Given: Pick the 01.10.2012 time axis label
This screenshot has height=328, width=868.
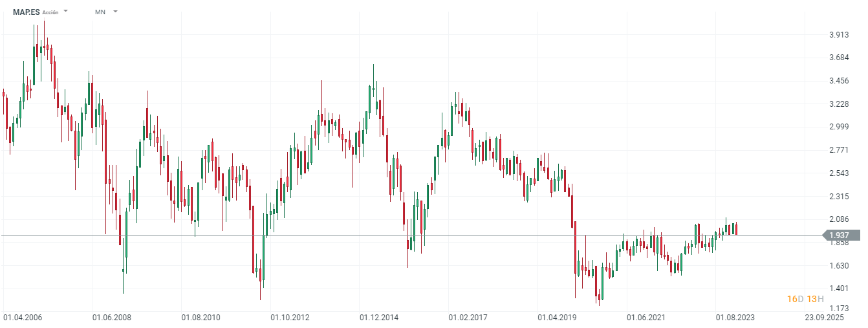Looking at the screenshot, I should 290,317.
